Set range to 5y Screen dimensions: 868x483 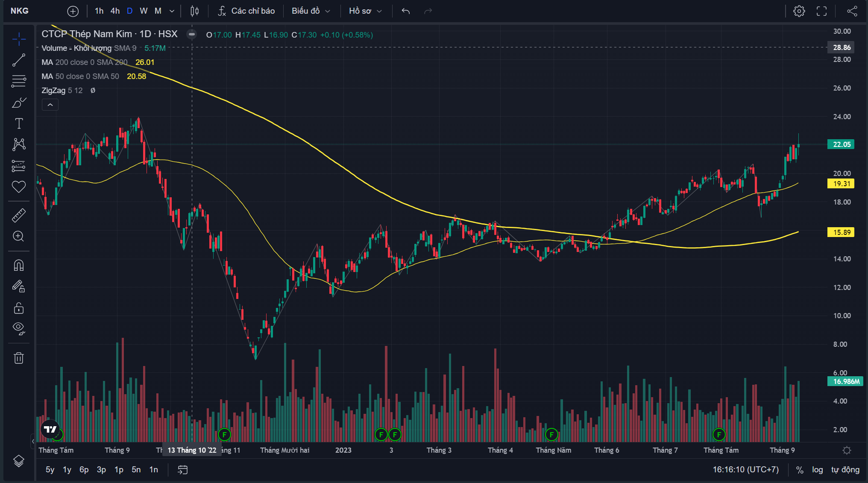(50, 469)
